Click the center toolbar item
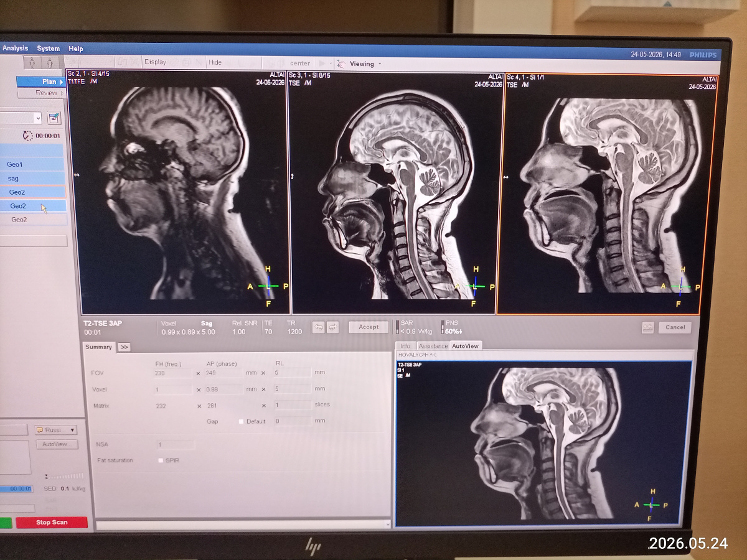The height and width of the screenshot is (560, 747). pyautogui.click(x=300, y=63)
